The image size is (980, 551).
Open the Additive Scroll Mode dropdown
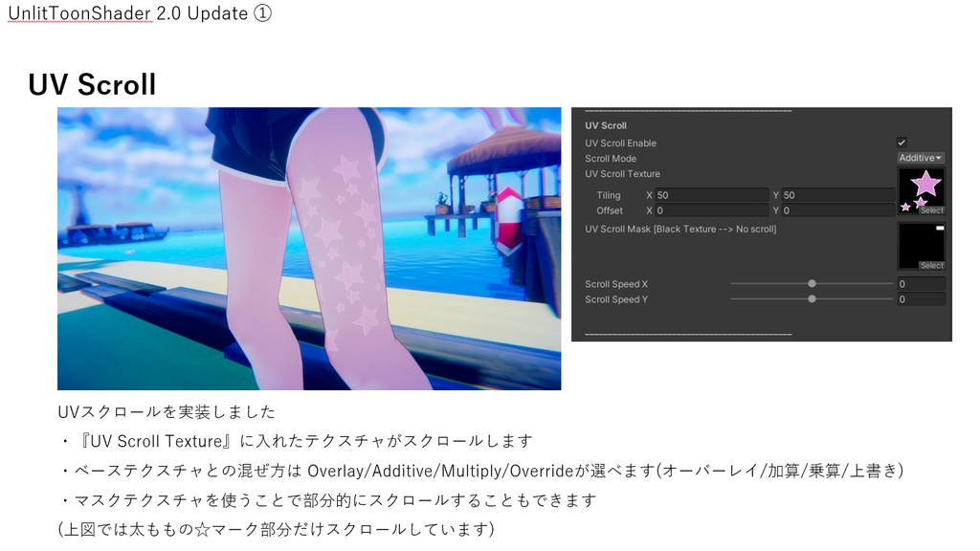click(x=919, y=158)
